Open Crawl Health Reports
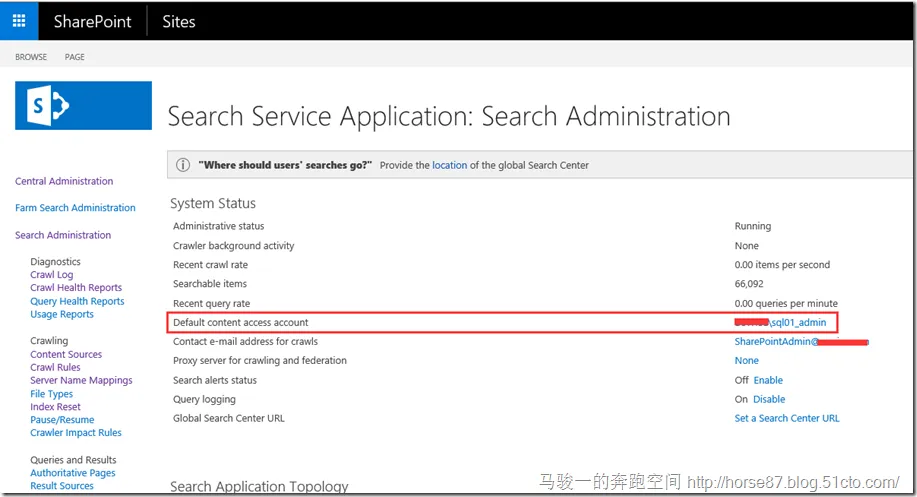Image resolution: width=917 pixels, height=497 pixels. [76, 288]
